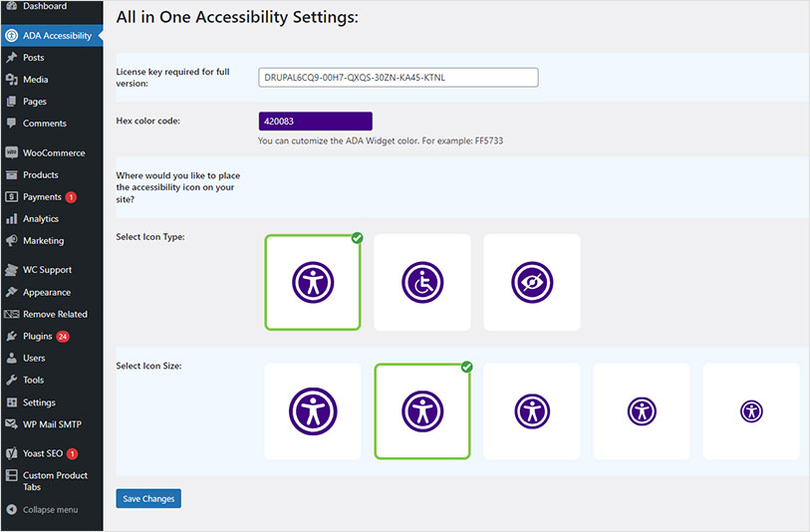Click the Posts pushpin icon
This screenshot has width=810, height=532.
(11, 58)
